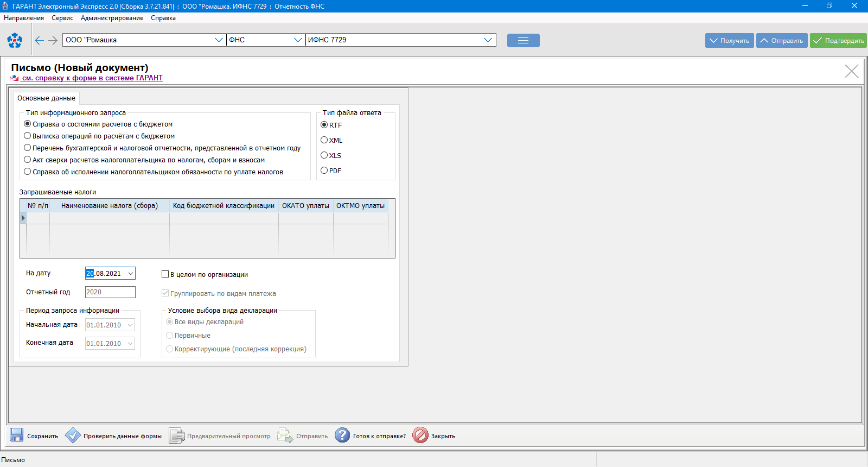Click the Готов к отправке question icon

click(342, 436)
